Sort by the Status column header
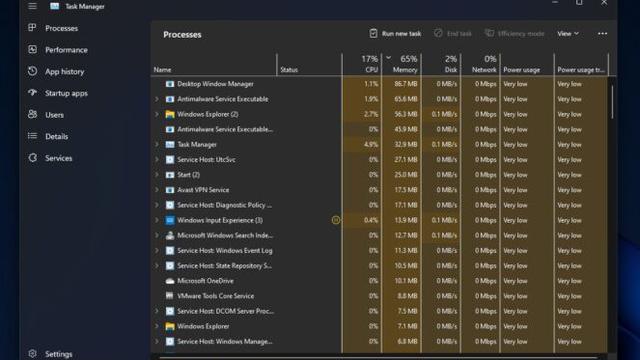640x360 pixels. tap(309, 64)
